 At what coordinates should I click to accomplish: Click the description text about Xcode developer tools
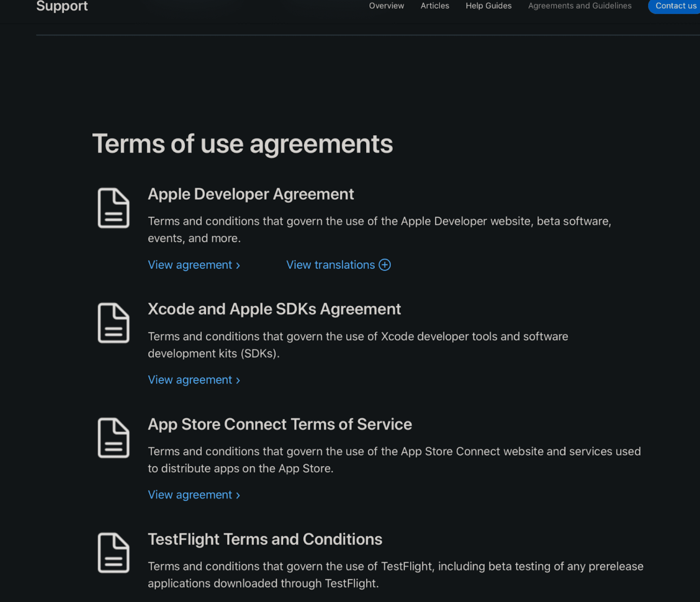358,345
